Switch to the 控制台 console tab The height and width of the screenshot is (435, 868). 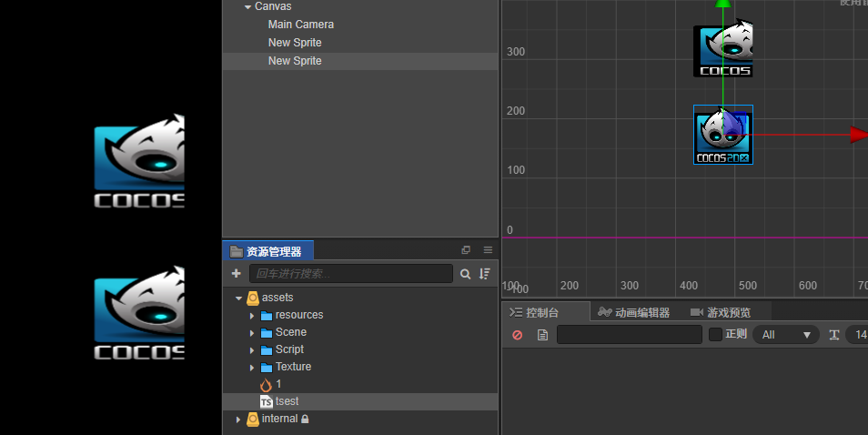coord(546,312)
